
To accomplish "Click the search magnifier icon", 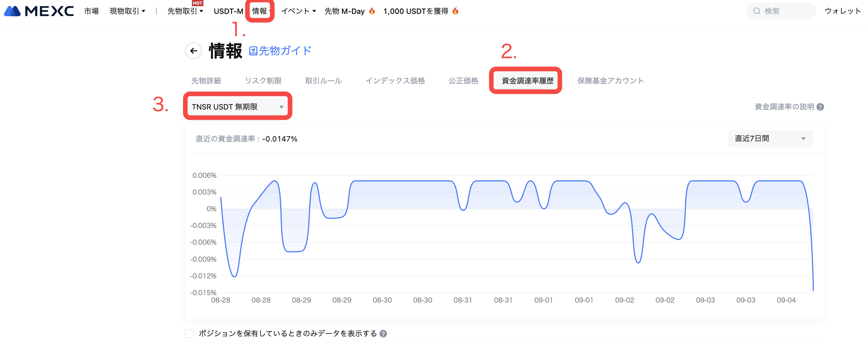I will click(x=757, y=11).
